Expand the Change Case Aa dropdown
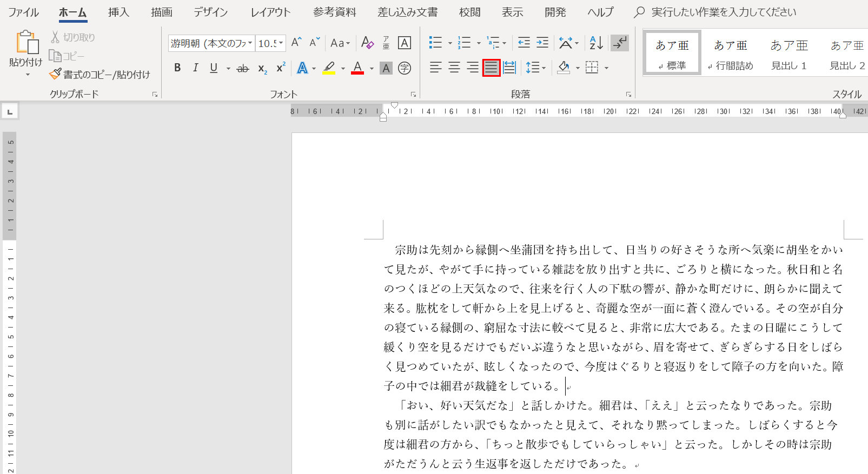 pyautogui.click(x=340, y=43)
